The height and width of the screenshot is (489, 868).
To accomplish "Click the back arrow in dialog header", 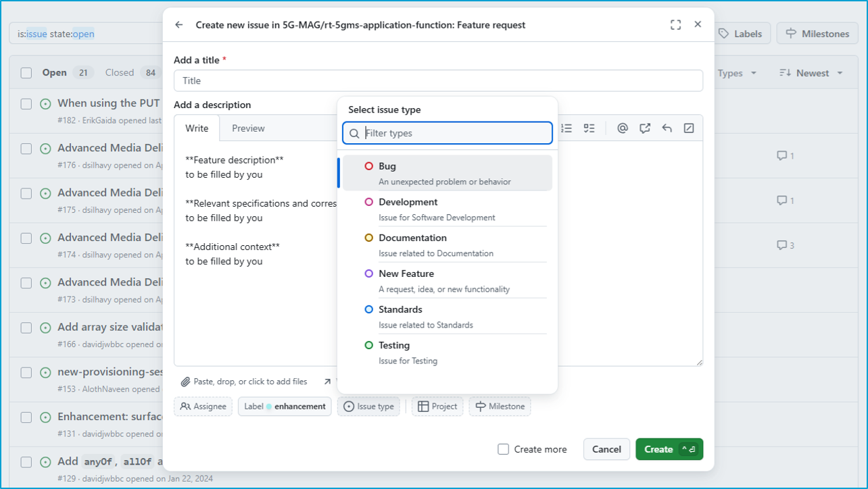I will tap(179, 25).
